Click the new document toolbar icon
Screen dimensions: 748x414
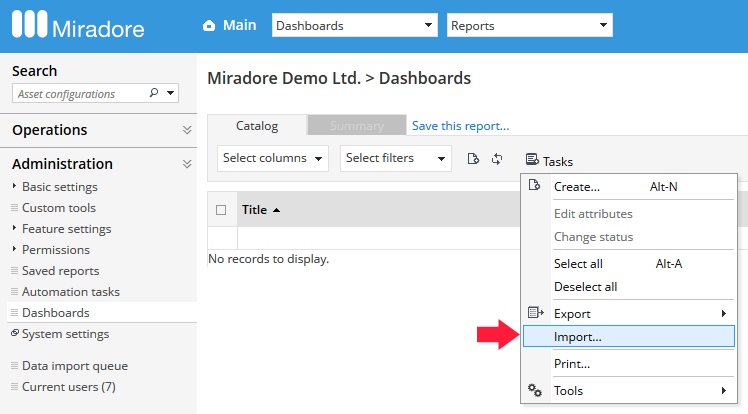pyautogui.click(x=473, y=159)
